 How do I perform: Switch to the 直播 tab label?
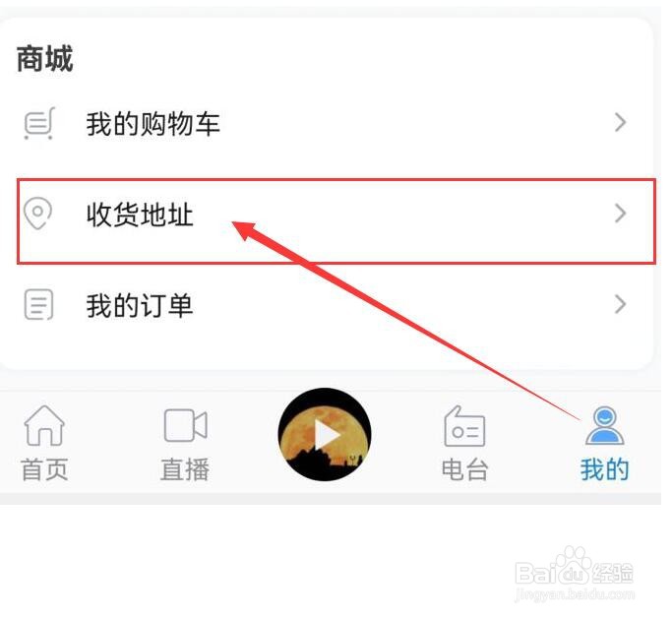click(x=185, y=469)
